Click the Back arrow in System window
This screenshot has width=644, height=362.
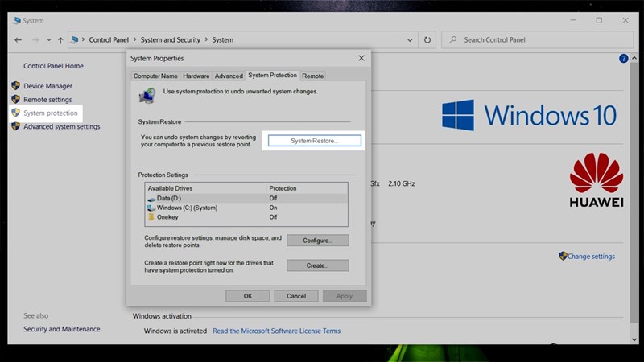pos(18,39)
